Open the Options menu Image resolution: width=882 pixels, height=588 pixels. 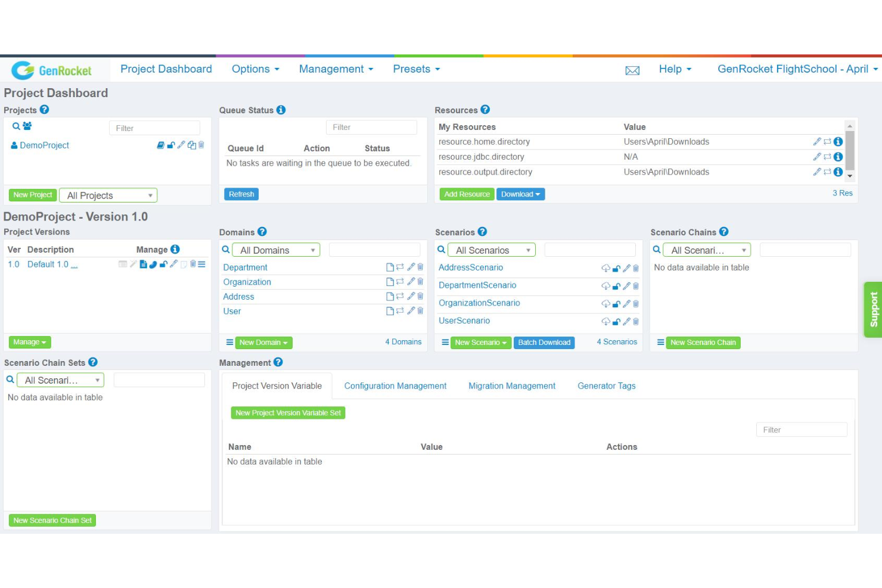point(255,69)
